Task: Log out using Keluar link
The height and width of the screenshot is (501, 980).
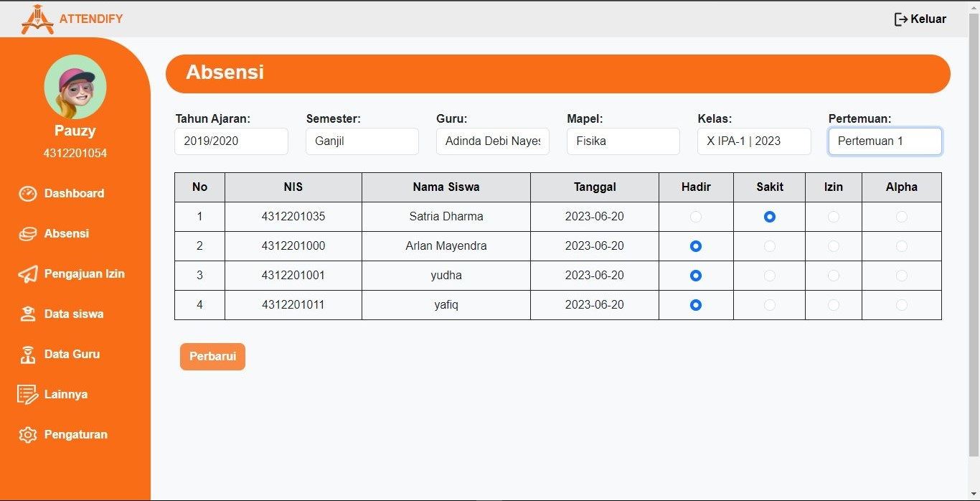Action: (920, 19)
